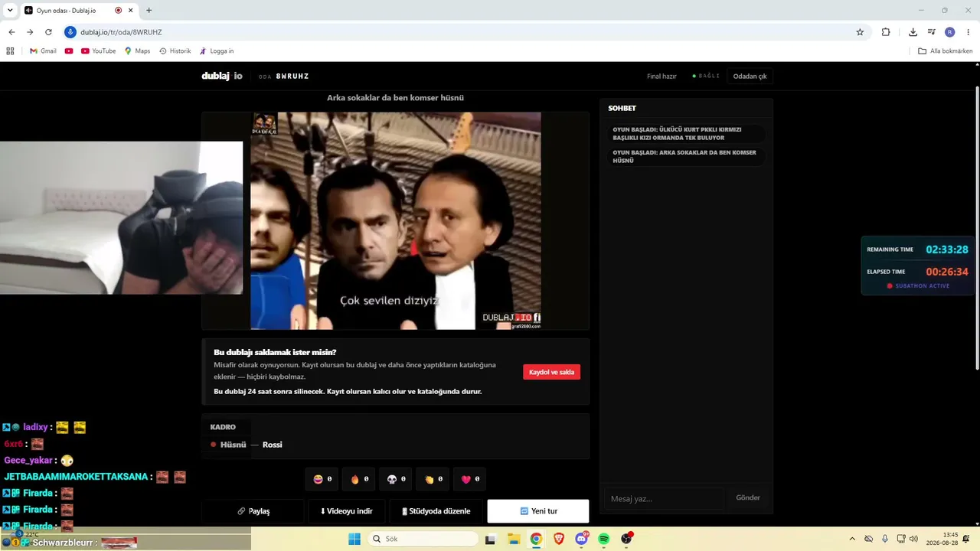The width and height of the screenshot is (980, 551).
Task: Open Task View on the taskbar
Action: (x=491, y=539)
